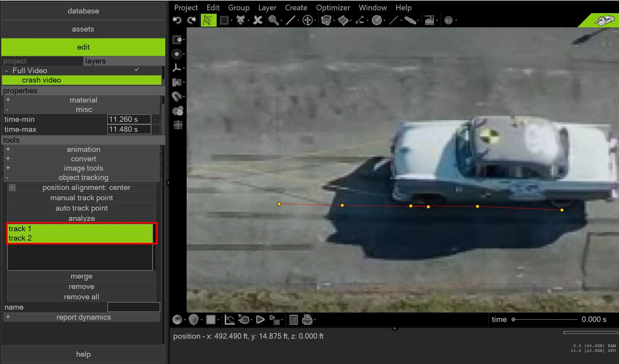Toggle the Full Video layer visibility checkmark
The width and height of the screenshot is (619, 364).
click(136, 70)
